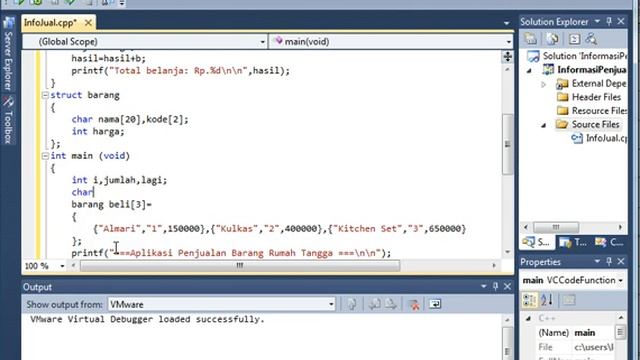This screenshot has width=640, height=360.
Task: Select the InformasiPenjua project node
Action: click(584, 70)
